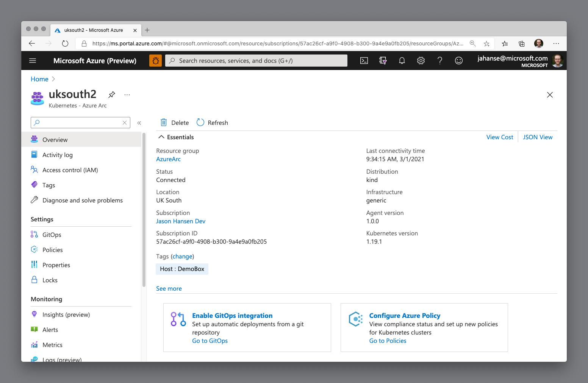The width and height of the screenshot is (588, 383).
Task: Delete the uksouth2 cluster
Action: coord(174,122)
